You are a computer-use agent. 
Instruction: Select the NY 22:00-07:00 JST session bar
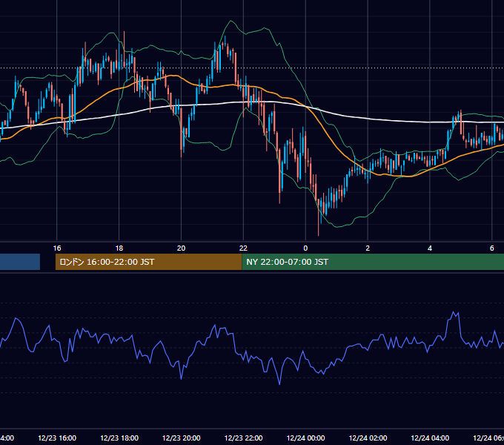(373, 262)
